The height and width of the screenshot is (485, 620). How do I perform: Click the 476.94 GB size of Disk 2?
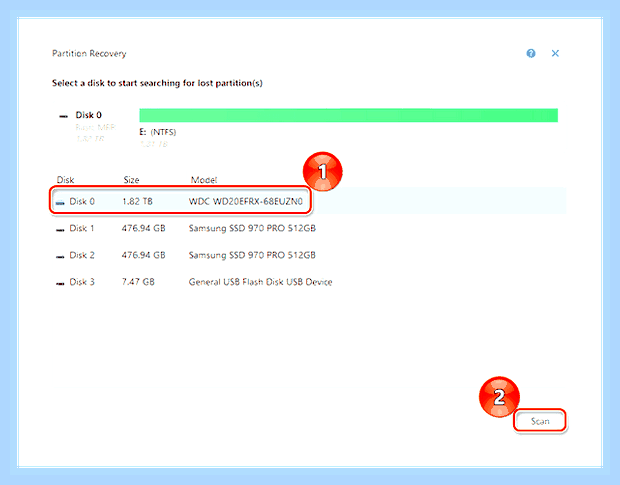[144, 255]
